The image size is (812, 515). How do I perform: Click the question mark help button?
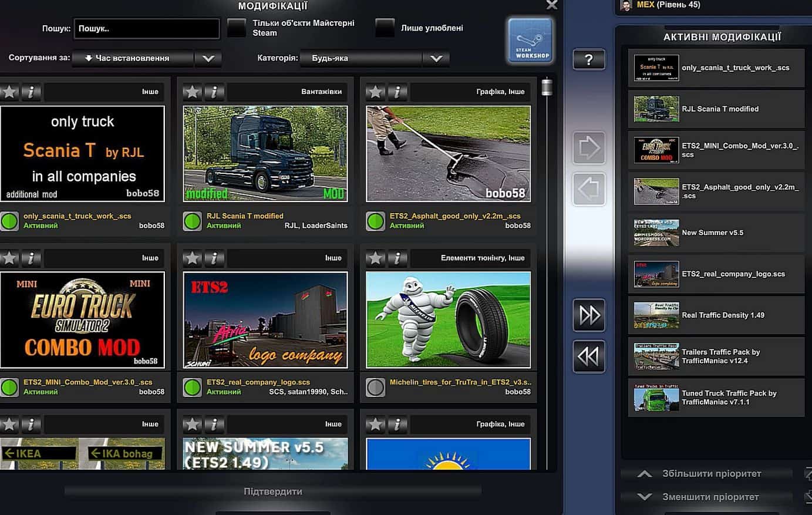pos(589,59)
